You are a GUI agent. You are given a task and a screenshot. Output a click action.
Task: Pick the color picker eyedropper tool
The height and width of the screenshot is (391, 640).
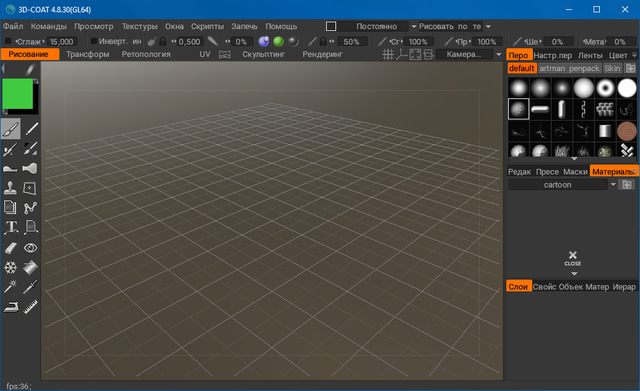point(31,287)
